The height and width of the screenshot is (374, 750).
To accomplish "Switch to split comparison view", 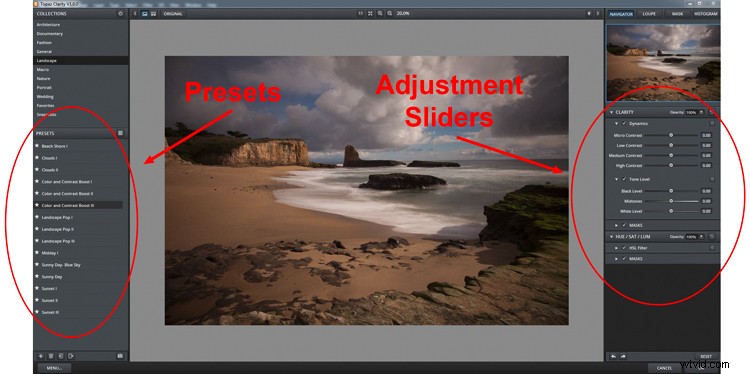I will pyautogui.click(x=153, y=14).
